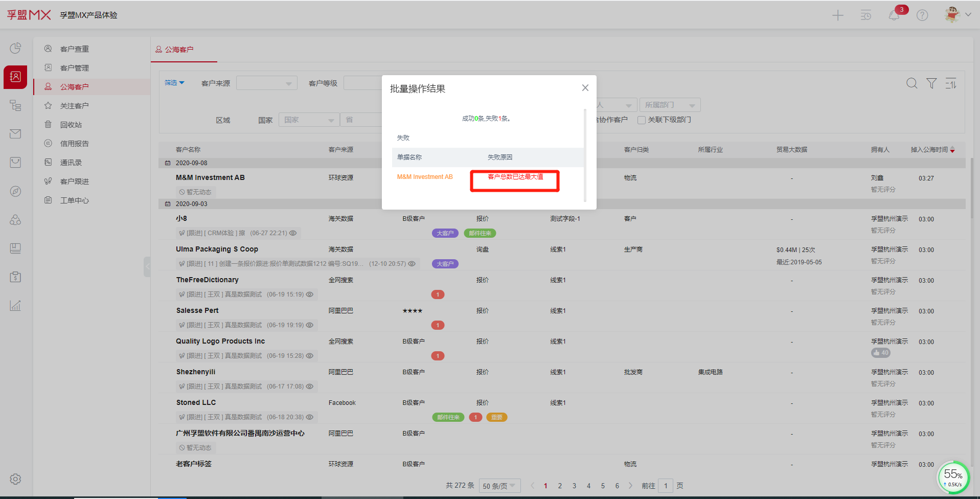980x499 pixels.
Task: Click the page number jump input field
Action: [x=666, y=486]
